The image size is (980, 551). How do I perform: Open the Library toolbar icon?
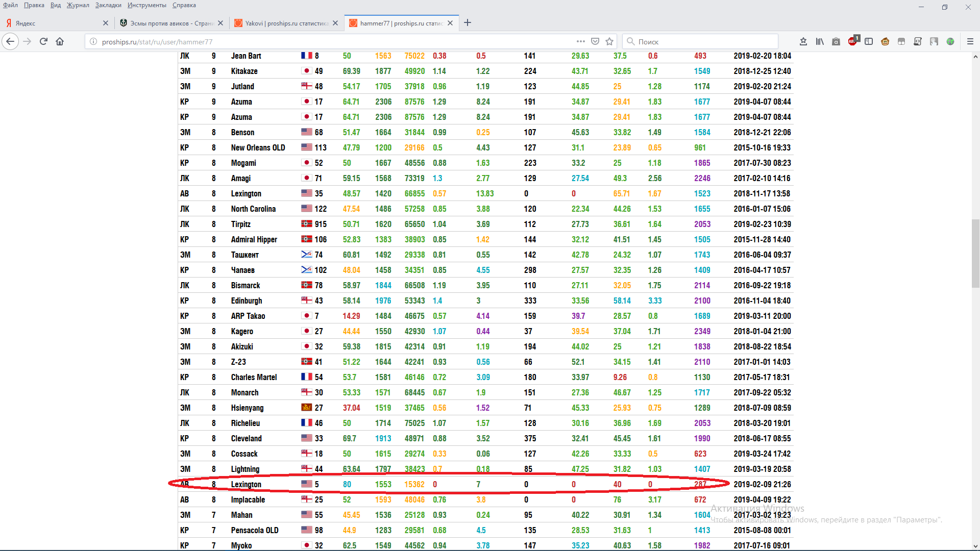click(x=820, y=41)
